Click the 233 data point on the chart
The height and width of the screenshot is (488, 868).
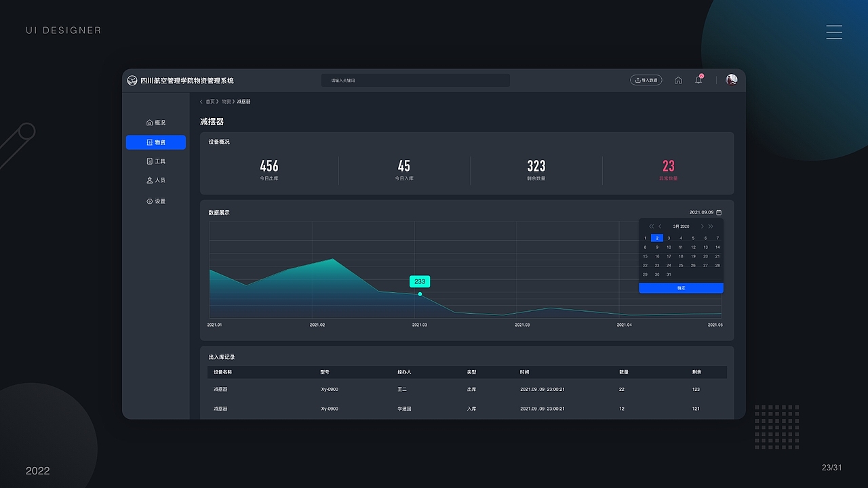click(420, 294)
